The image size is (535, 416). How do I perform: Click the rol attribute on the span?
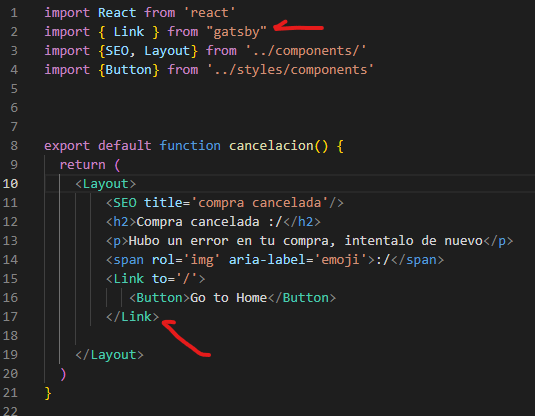pos(163,260)
